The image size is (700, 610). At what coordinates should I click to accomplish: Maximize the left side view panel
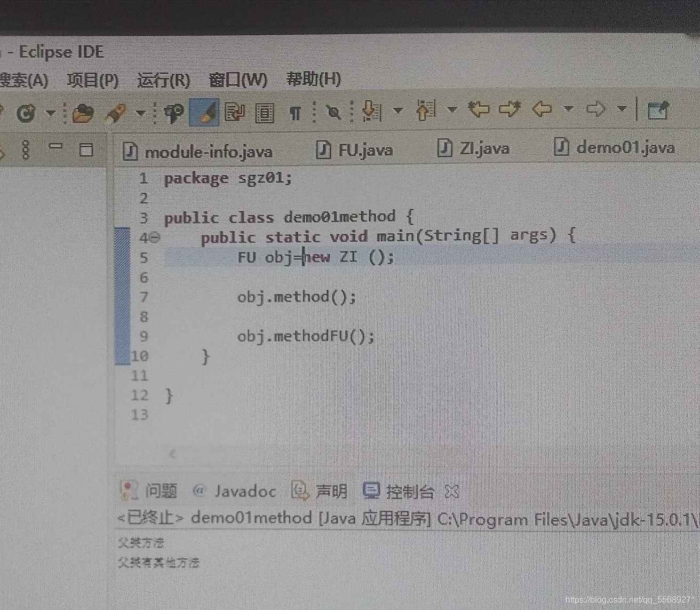click(86, 149)
